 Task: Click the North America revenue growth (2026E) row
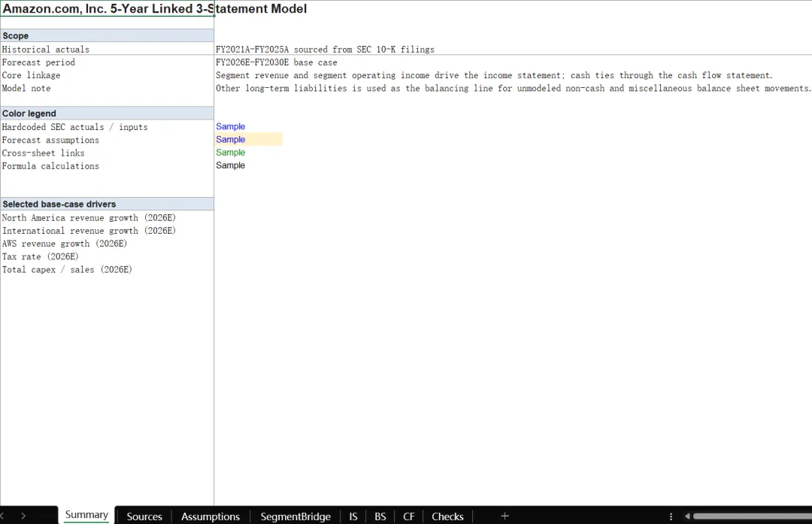[108, 217]
